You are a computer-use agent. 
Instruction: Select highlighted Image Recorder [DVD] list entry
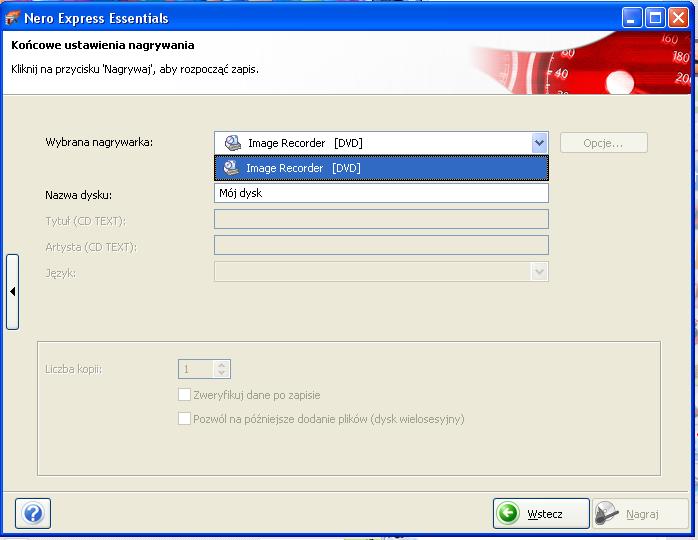tap(381, 168)
